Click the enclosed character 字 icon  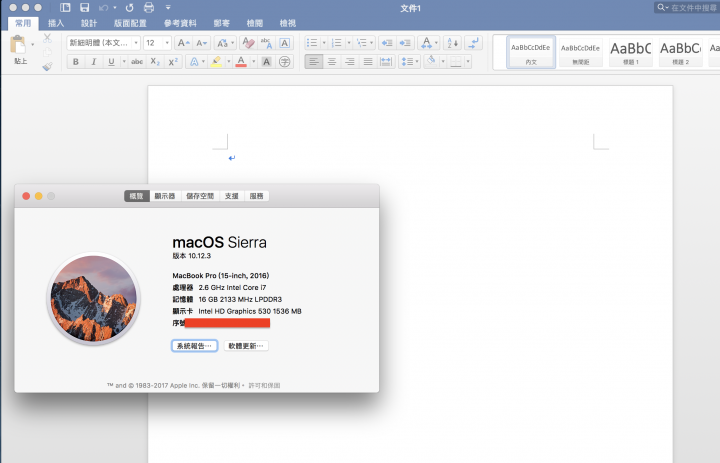click(x=285, y=62)
